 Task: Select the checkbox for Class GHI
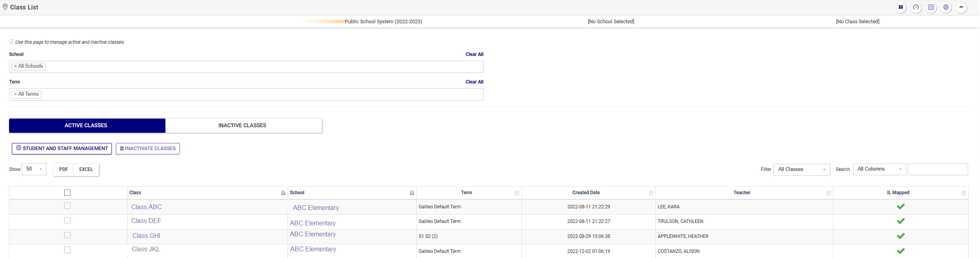coord(67,236)
